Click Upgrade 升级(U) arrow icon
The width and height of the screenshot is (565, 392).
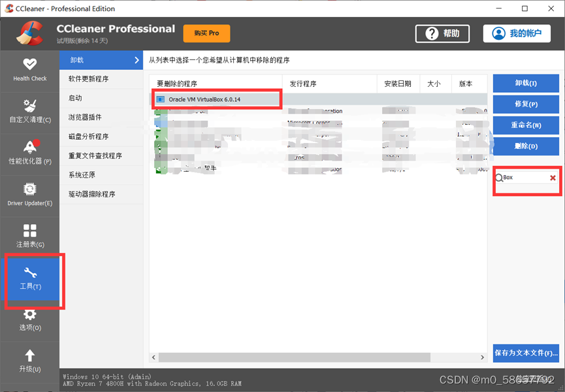[29, 355]
